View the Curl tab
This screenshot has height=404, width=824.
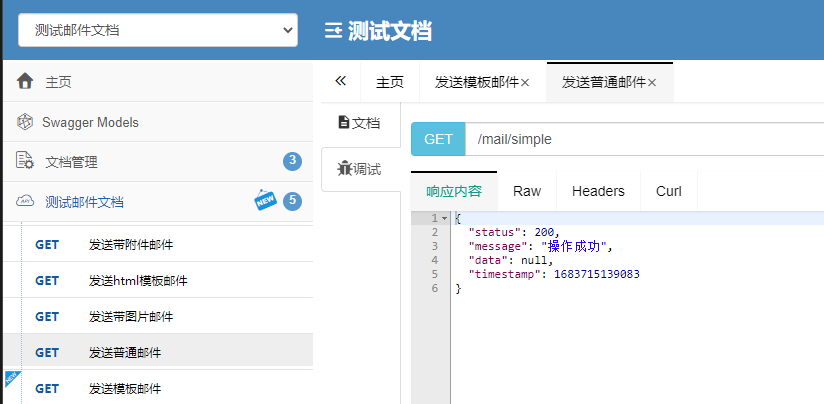[669, 191]
